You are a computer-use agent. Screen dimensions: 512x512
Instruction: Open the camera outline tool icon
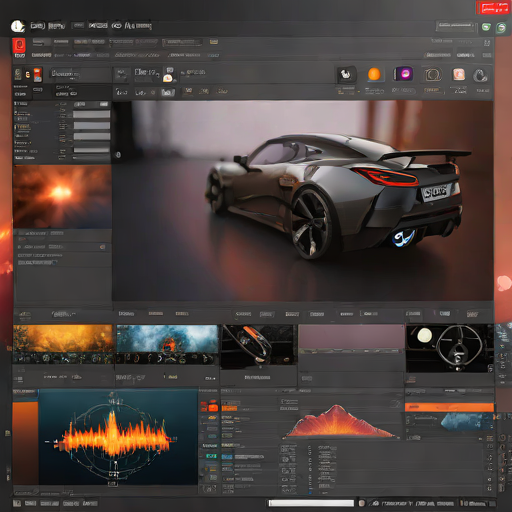[x=433, y=75]
